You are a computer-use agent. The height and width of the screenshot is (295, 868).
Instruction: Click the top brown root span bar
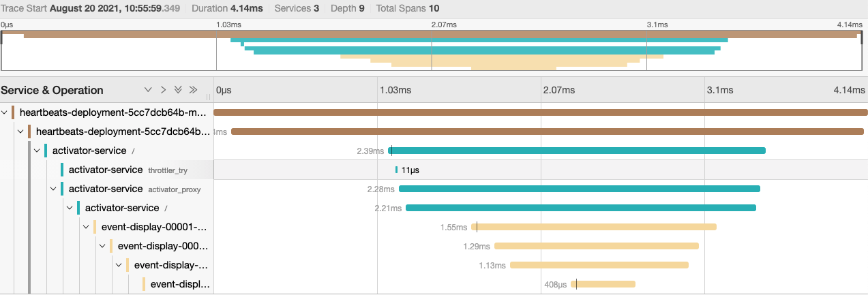point(540,112)
